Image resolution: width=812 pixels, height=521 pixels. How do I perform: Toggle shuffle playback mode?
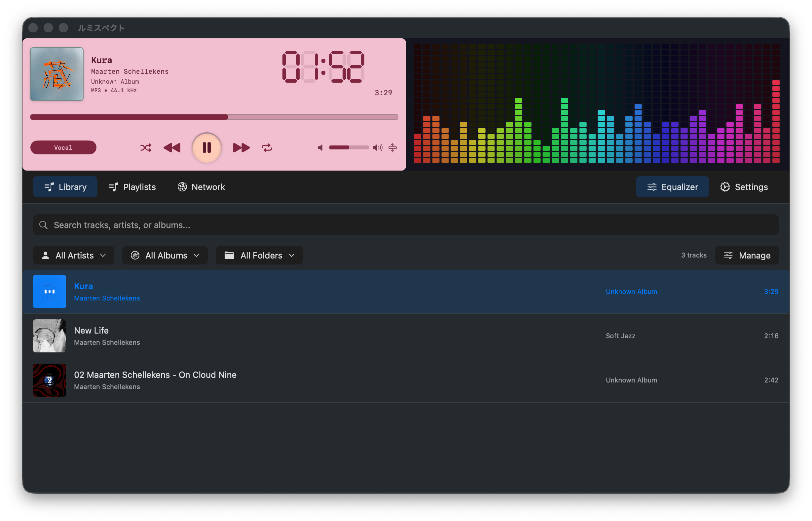(146, 148)
